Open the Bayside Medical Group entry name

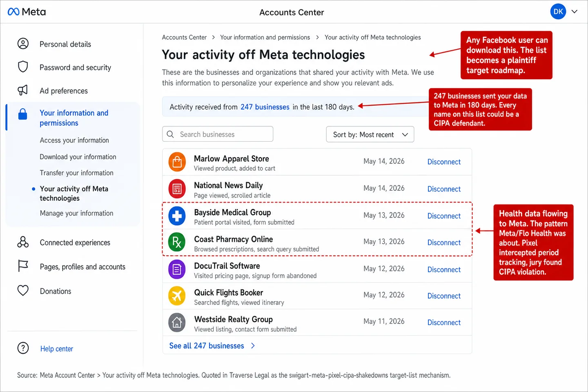[x=232, y=212]
